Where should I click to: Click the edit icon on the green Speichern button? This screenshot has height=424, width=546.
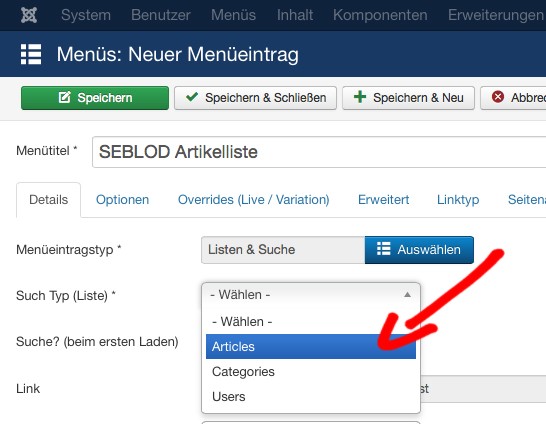(x=64, y=97)
